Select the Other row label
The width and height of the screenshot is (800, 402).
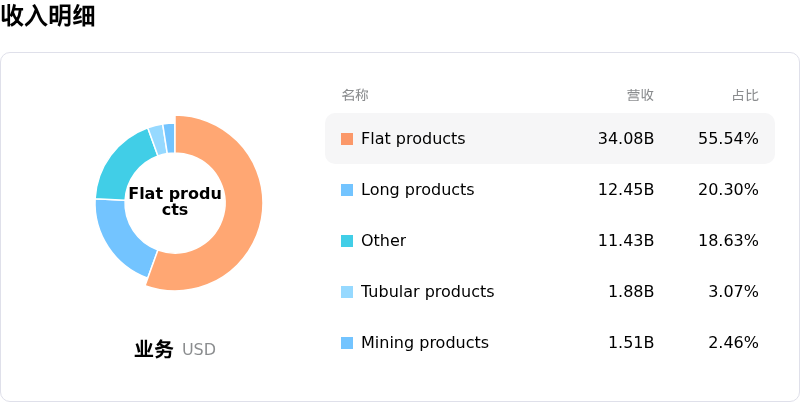(383, 241)
